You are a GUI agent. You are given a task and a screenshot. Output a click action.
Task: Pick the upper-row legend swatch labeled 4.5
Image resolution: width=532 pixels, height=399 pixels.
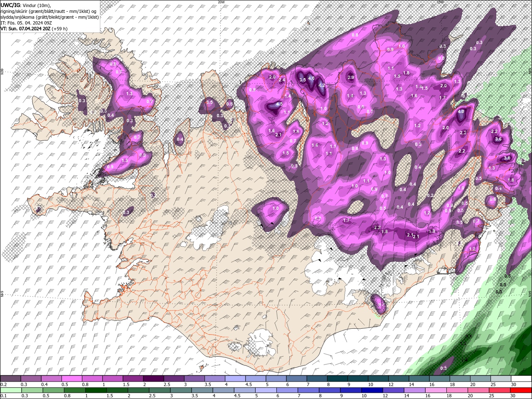pos(256,379)
